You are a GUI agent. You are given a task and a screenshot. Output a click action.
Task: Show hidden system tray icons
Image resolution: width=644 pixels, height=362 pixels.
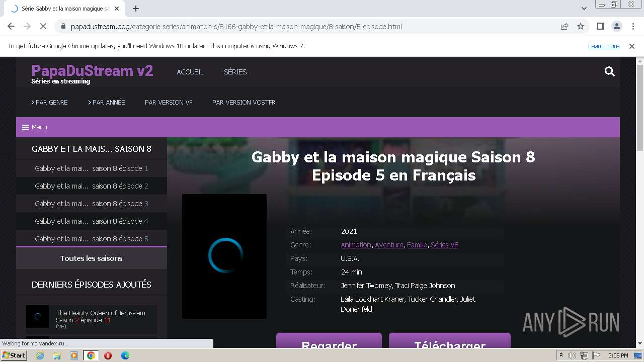(x=561, y=355)
